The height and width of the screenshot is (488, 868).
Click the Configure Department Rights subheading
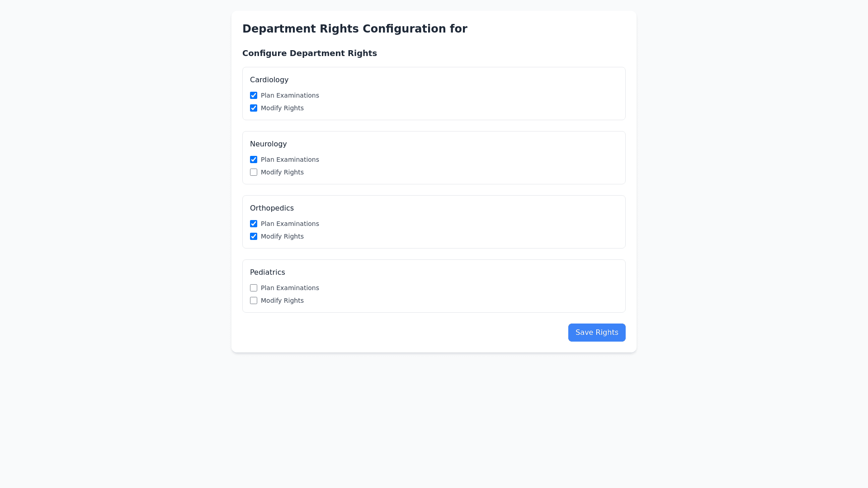coord(309,53)
